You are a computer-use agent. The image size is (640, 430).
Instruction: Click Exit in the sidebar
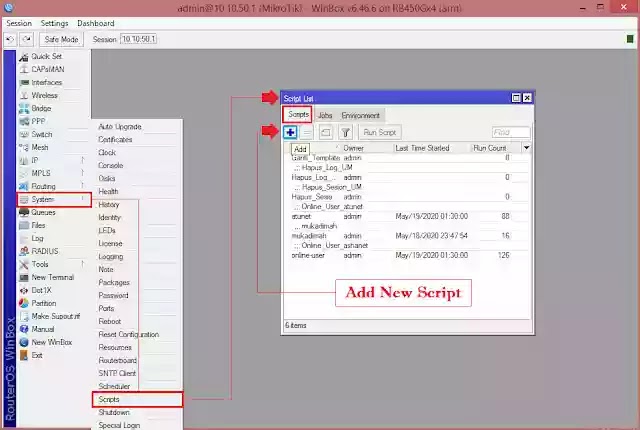point(37,355)
